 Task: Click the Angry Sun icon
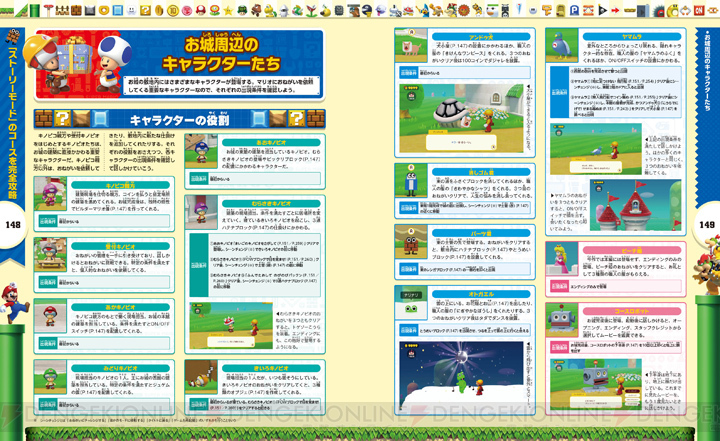[464, 10]
